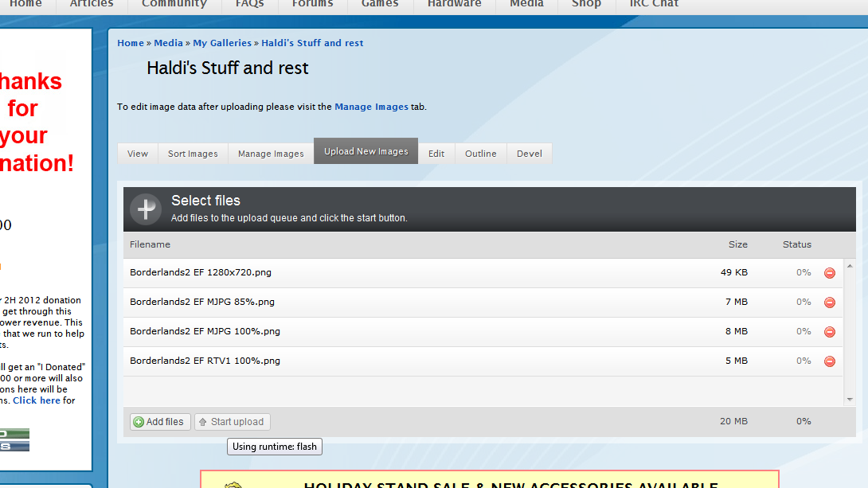
Task: Open My Galleries breadcrumb link
Action: (222, 43)
